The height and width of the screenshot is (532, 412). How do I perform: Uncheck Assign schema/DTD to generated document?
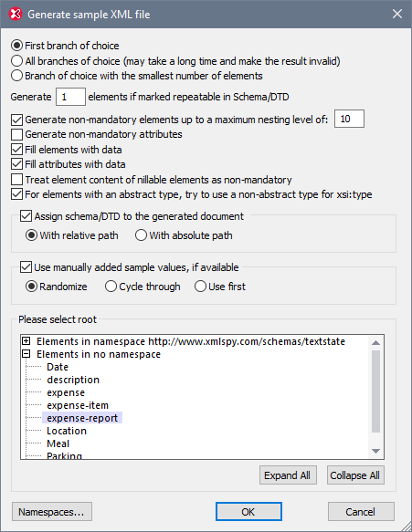tap(26, 216)
